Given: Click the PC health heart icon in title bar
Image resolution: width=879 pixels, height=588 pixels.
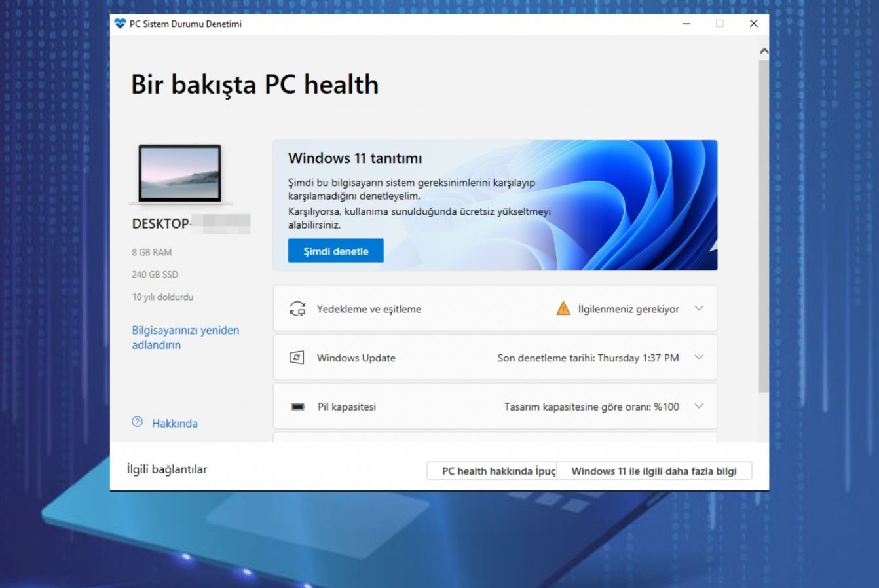Looking at the screenshot, I should 119,24.
